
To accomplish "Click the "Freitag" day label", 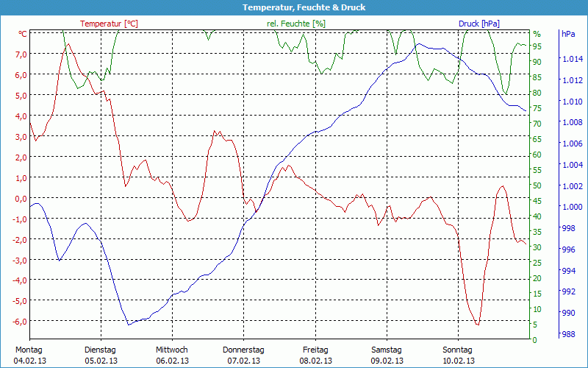I will (x=315, y=350).
